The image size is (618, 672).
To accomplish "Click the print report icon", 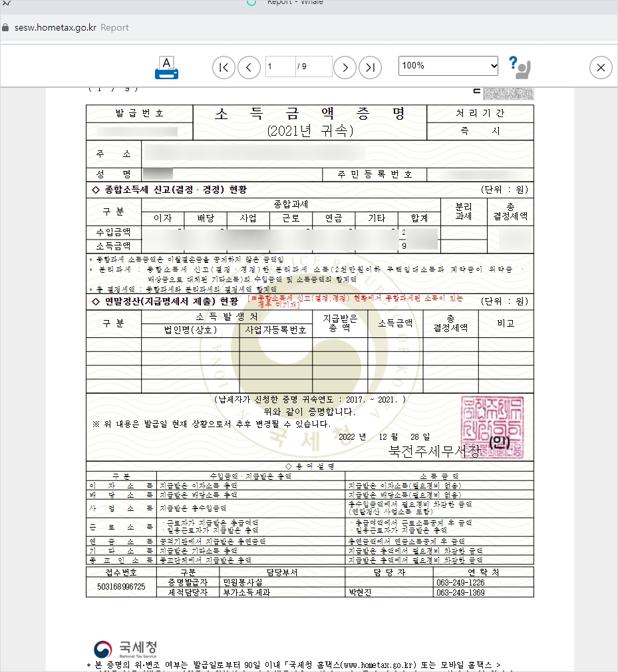I will [167, 68].
